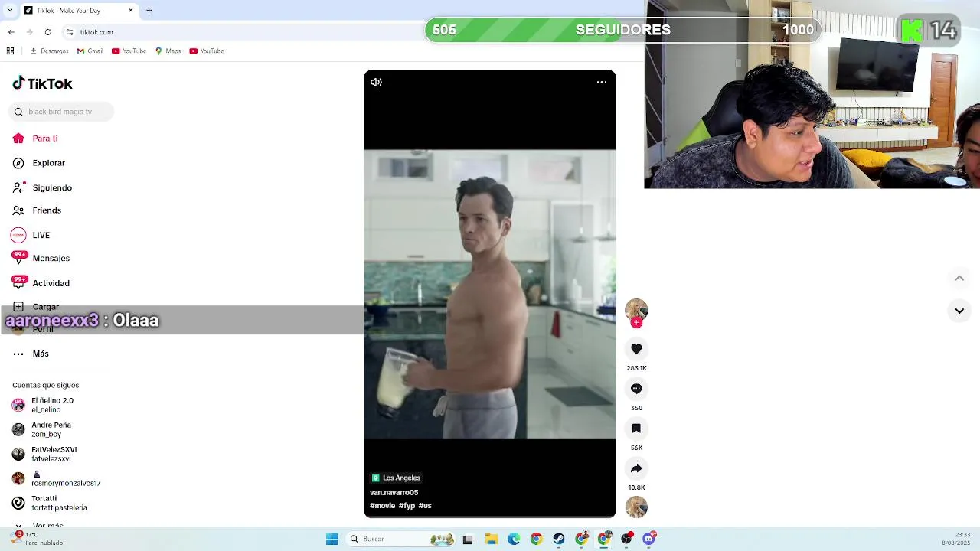Follow creator with red plus button
980x551 pixels.
(x=636, y=323)
